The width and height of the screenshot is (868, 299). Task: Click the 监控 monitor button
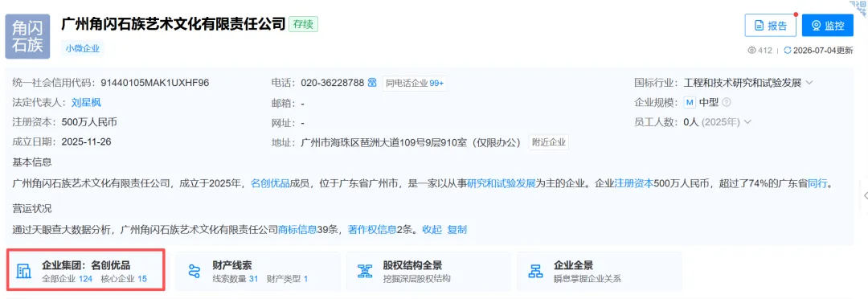coord(828,26)
